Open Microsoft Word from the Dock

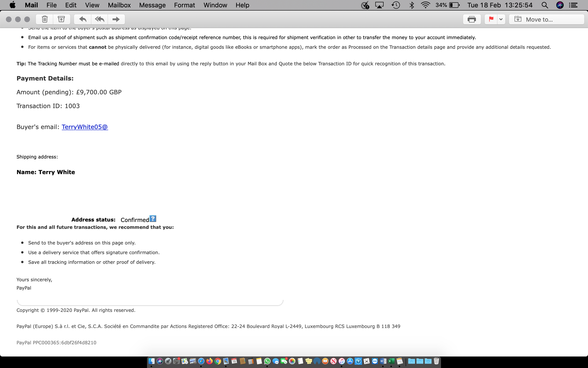point(383,361)
